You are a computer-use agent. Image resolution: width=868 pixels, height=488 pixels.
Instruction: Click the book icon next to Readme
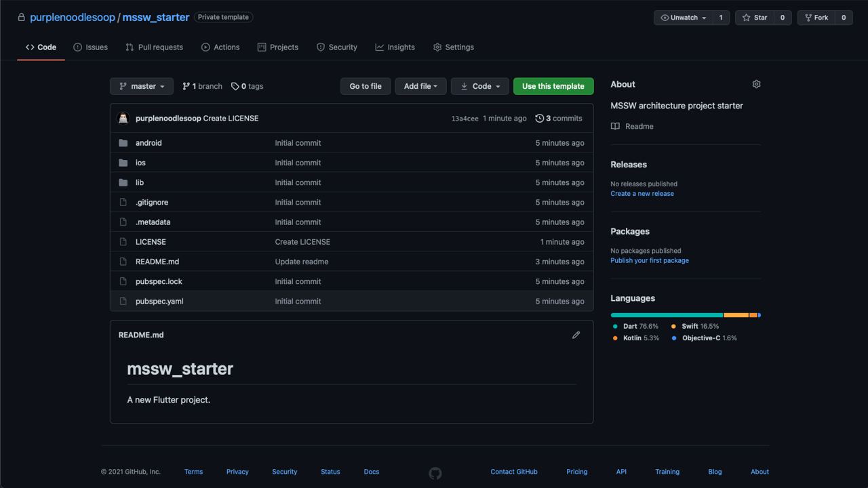tap(615, 126)
